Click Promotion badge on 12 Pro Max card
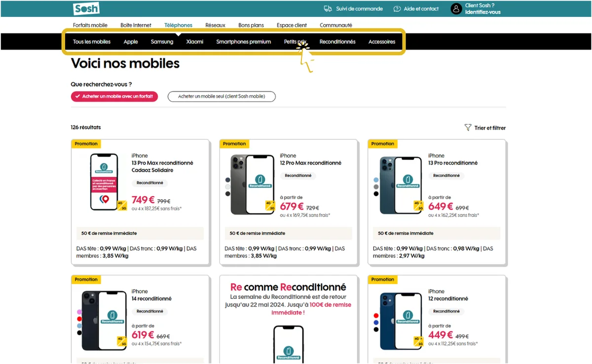This screenshot has width=592, height=364. [x=234, y=144]
